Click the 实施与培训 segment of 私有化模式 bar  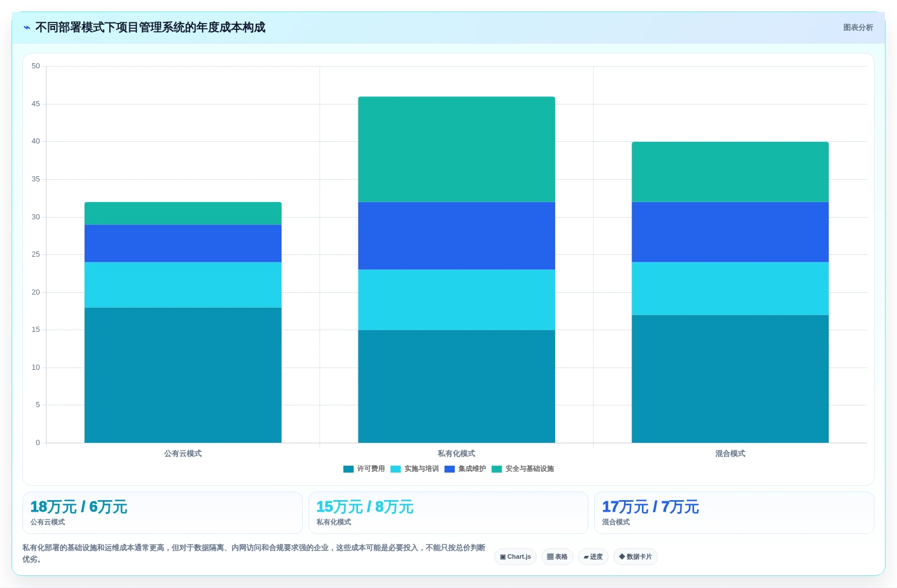pos(456,300)
